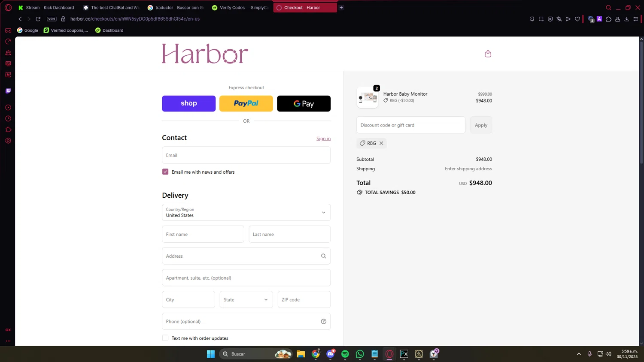Click the Harbor logo
Viewport: 644px width, 362px height.
click(205, 54)
